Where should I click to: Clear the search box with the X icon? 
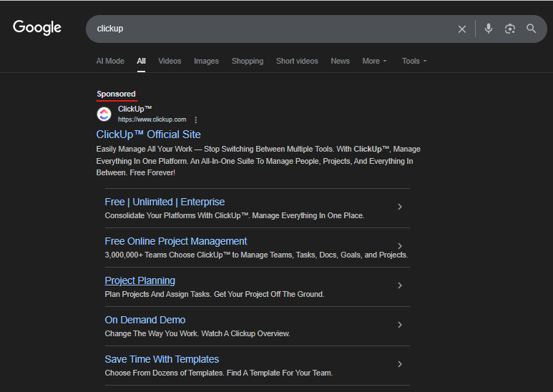tap(462, 29)
